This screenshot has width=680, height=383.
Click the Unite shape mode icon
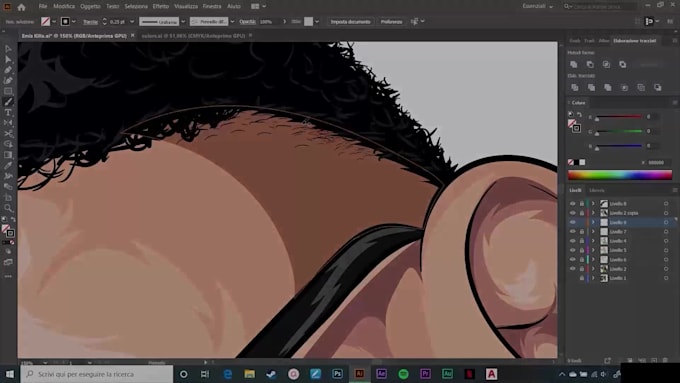coord(574,64)
